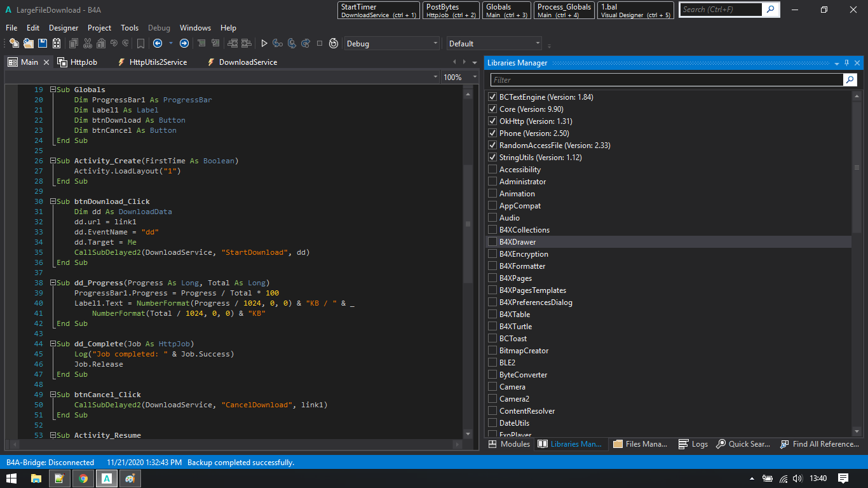Uncheck the Phone library checkbox
Screen dimensions: 868x488
click(x=492, y=133)
